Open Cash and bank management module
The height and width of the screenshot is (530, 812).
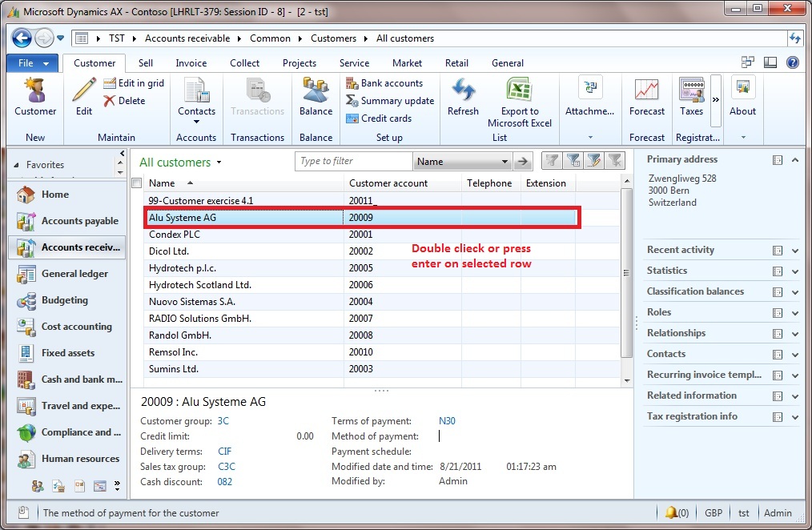[x=66, y=379]
